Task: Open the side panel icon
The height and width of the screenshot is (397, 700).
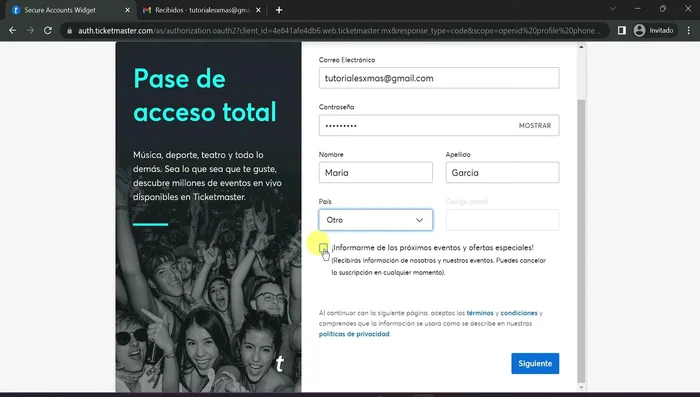Action: pyautogui.click(x=621, y=30)
